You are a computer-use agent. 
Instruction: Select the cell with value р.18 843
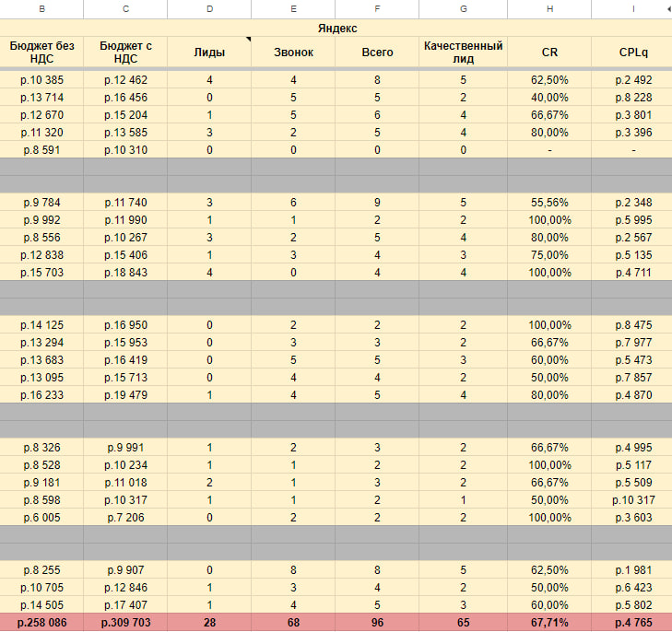tap(125, 272)
